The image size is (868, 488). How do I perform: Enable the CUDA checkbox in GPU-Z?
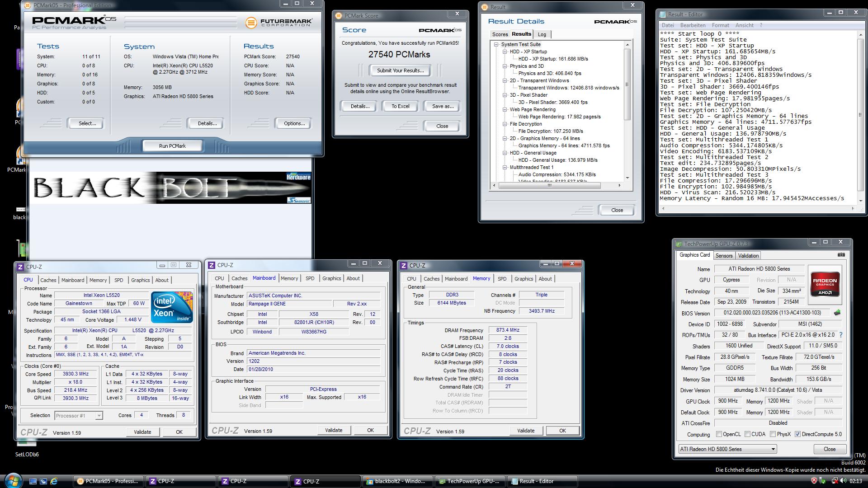coord(747,434)
